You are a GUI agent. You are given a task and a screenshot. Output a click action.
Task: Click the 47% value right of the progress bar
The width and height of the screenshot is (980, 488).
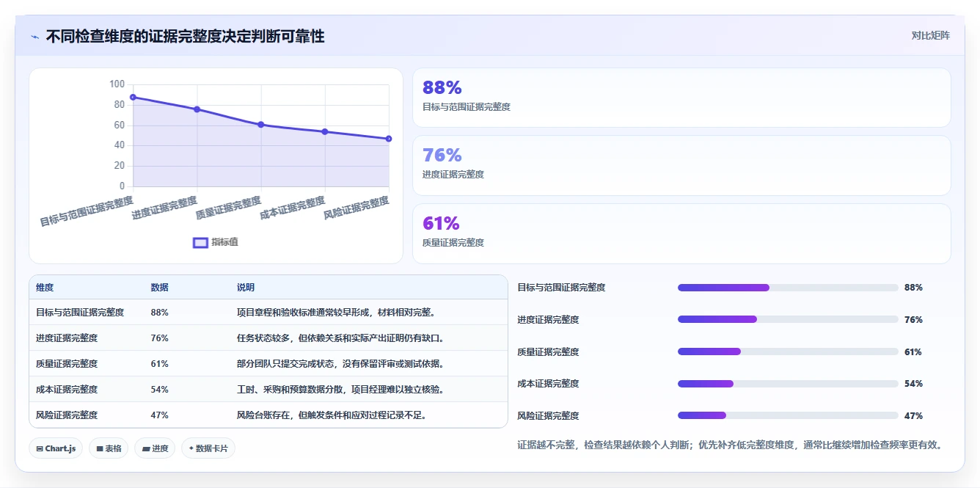pyautogui.click(x=913, y=416)
